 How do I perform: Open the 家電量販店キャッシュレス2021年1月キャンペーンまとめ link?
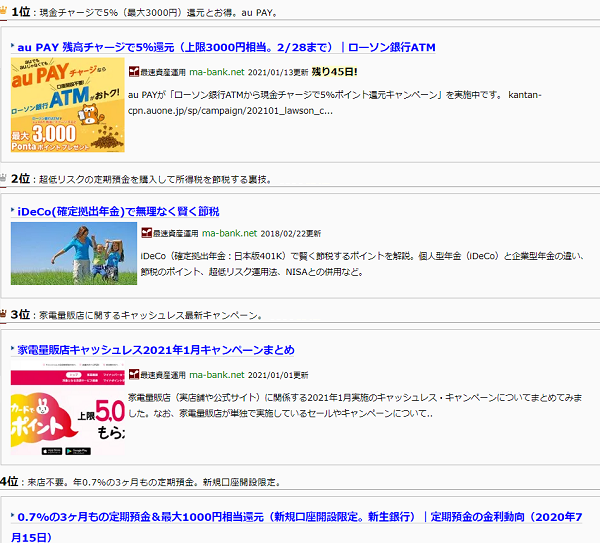(x=156, y=350)
